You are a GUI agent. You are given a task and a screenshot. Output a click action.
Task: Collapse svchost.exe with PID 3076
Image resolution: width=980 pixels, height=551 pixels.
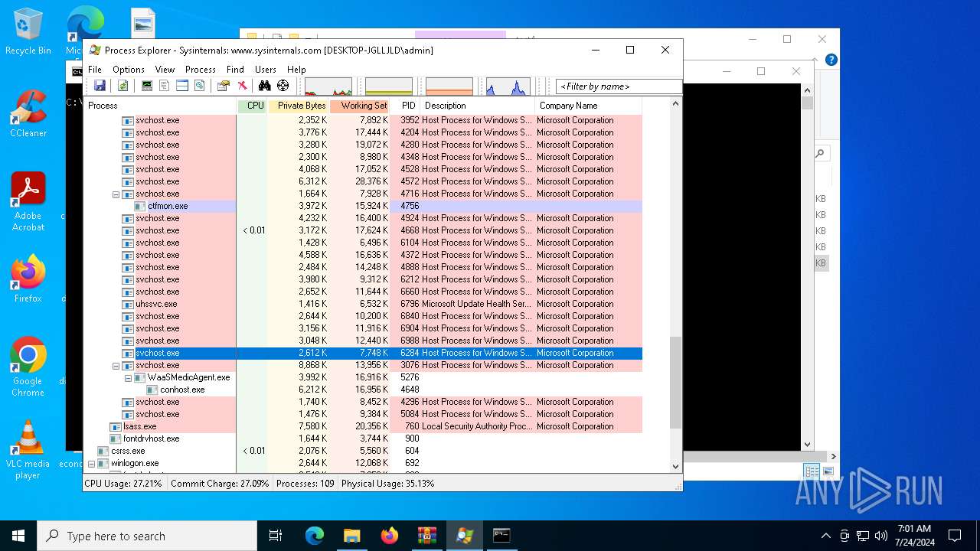pyautogui.click(x=116, y=366)
